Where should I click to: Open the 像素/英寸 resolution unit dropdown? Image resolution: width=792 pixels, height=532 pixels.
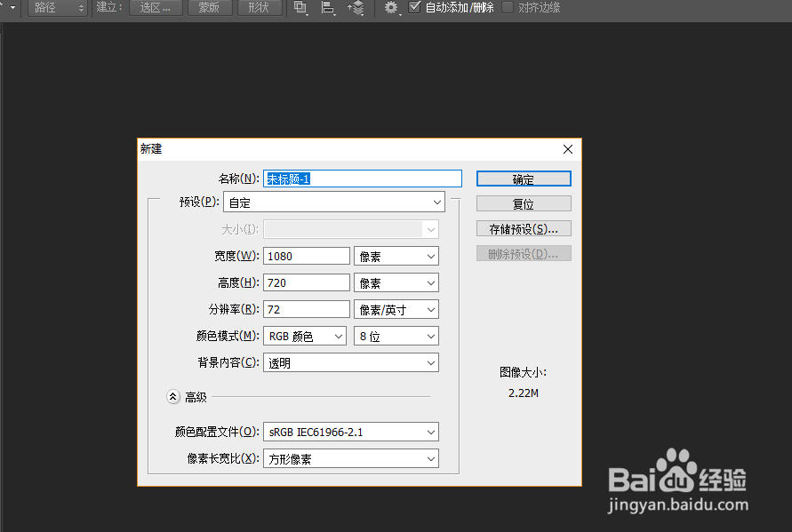point(396,309)
